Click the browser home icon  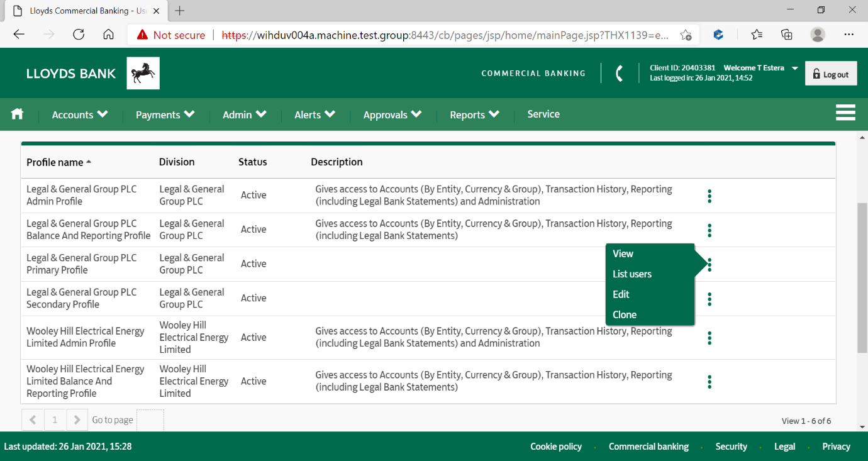tap(109, 35)
